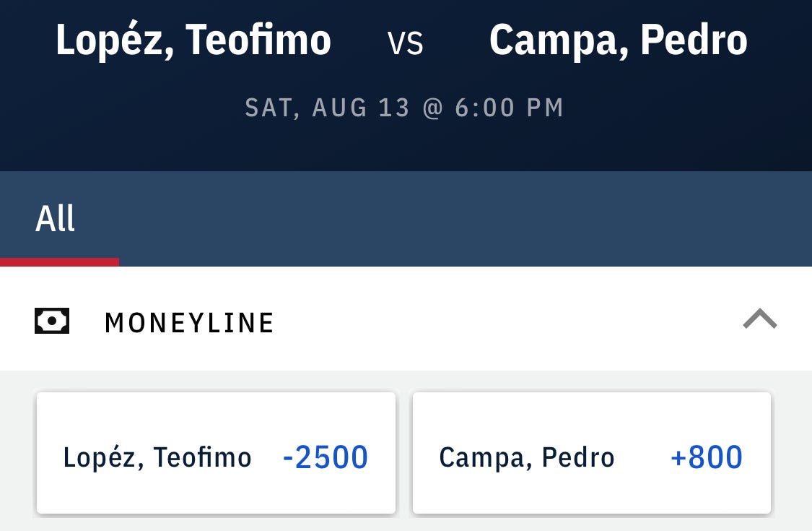Bet on Campa, Pedro moneyline card
812x531 pixels.
(x=591, y=453)
